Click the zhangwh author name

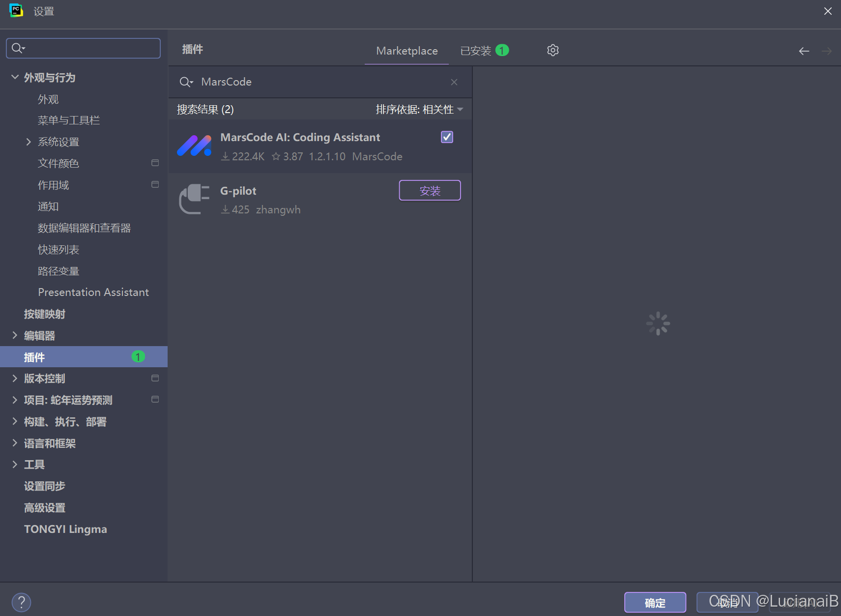point(278,209)
